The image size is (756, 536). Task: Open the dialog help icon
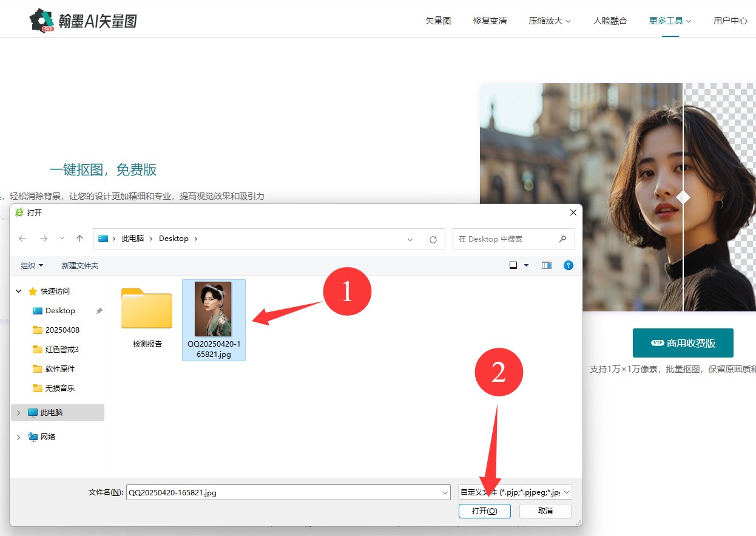point(568,265)
